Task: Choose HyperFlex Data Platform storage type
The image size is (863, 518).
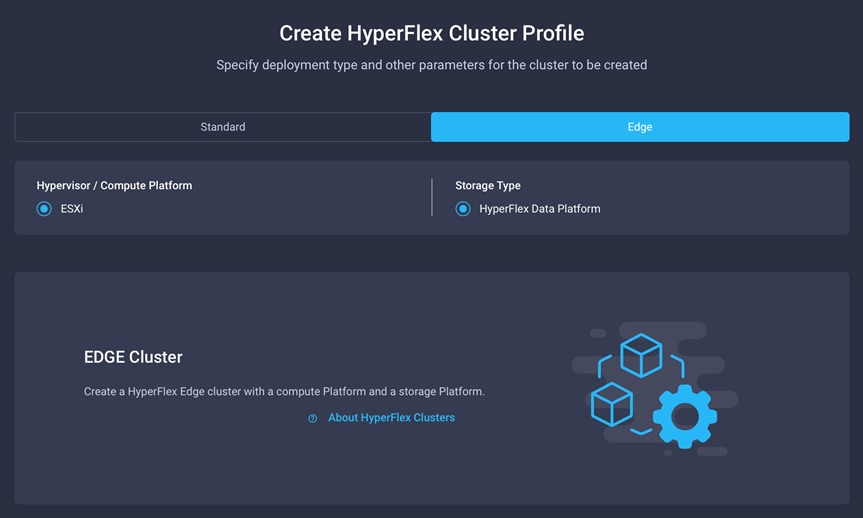Action: (x=463, y=209)
